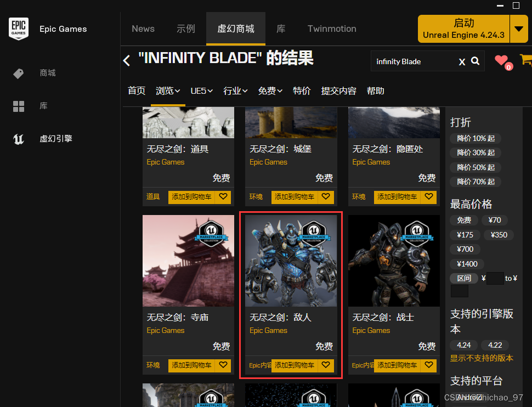Expand the 免费 free dropdown menu
The image size is (532, 407).
click(x=270, y=91)
